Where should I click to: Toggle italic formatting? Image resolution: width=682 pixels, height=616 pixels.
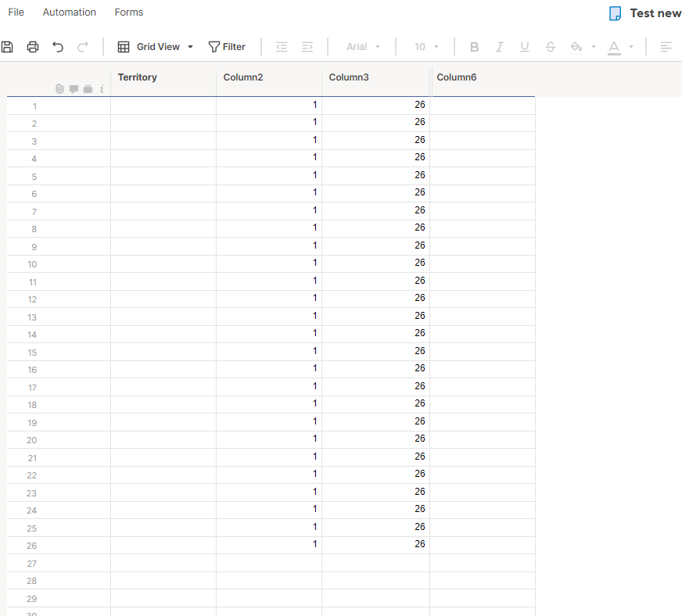[499, 47]
